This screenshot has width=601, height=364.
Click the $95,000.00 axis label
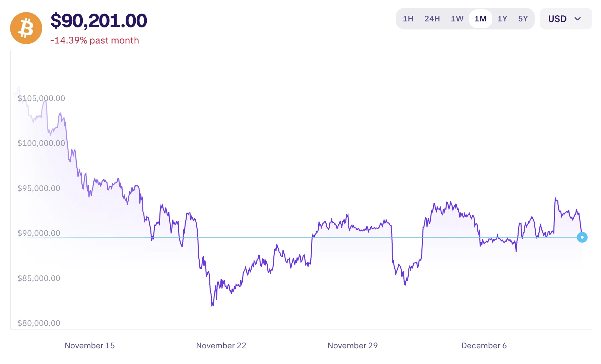click(39, 188)
